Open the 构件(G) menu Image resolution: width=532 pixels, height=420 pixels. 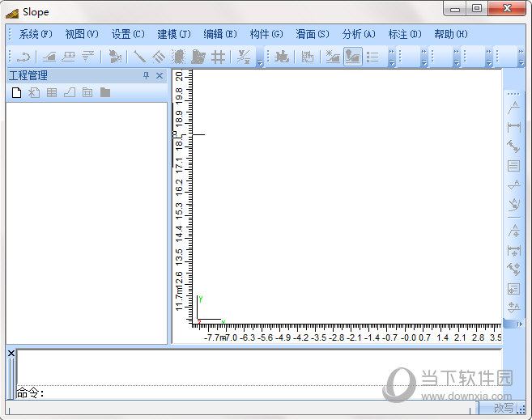pos(266,34)
